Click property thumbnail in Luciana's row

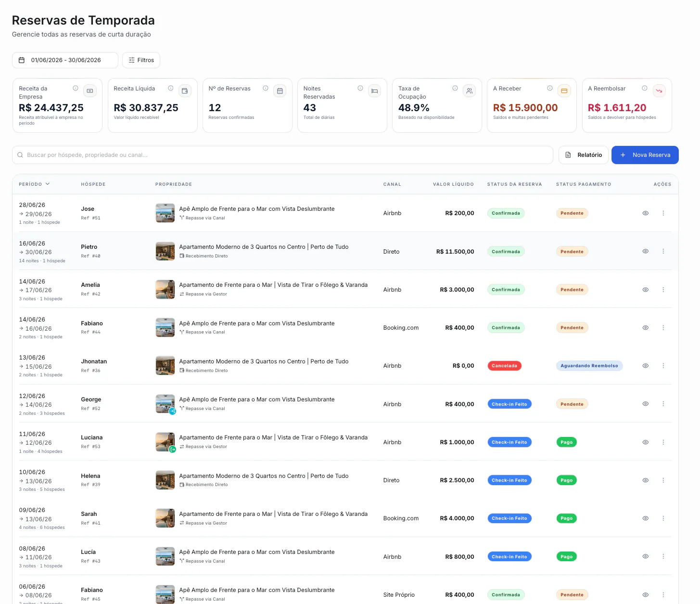pyautogui.click(x=165, y=442)
